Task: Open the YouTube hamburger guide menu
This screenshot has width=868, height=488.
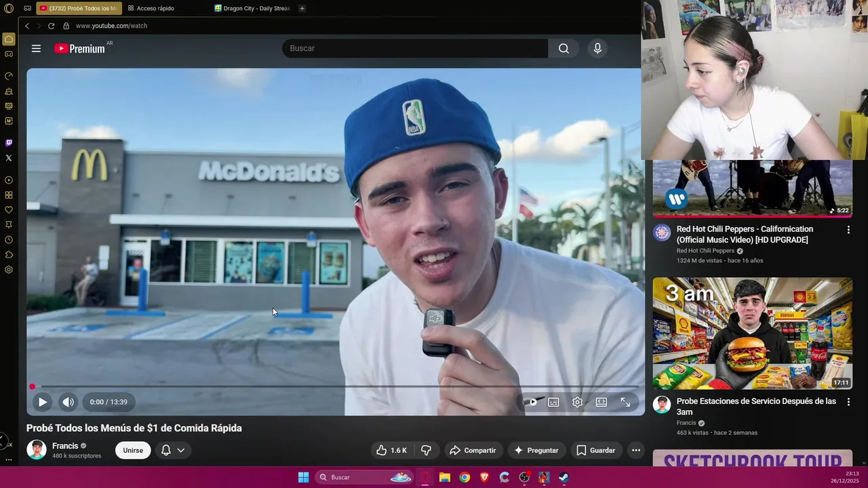Action: pyautogui.click(x=36, y=48)
